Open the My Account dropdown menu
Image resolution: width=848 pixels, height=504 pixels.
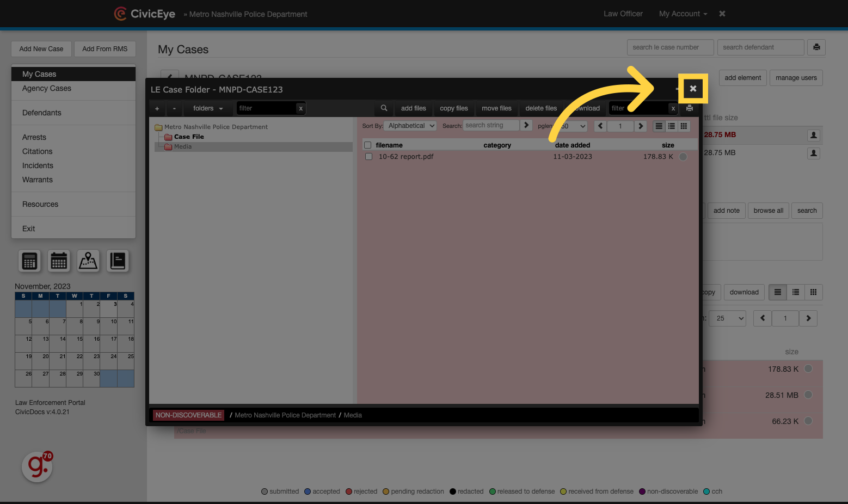point(683,14)
